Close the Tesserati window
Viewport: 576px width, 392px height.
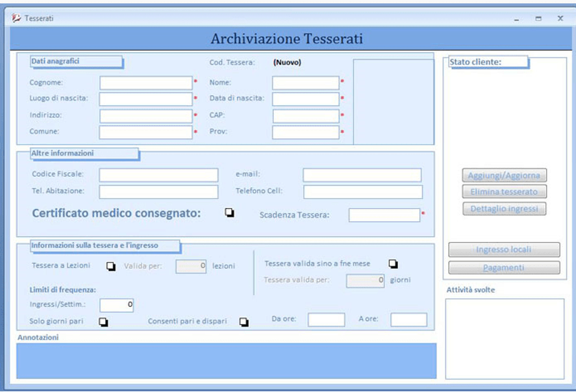(560, 18)
